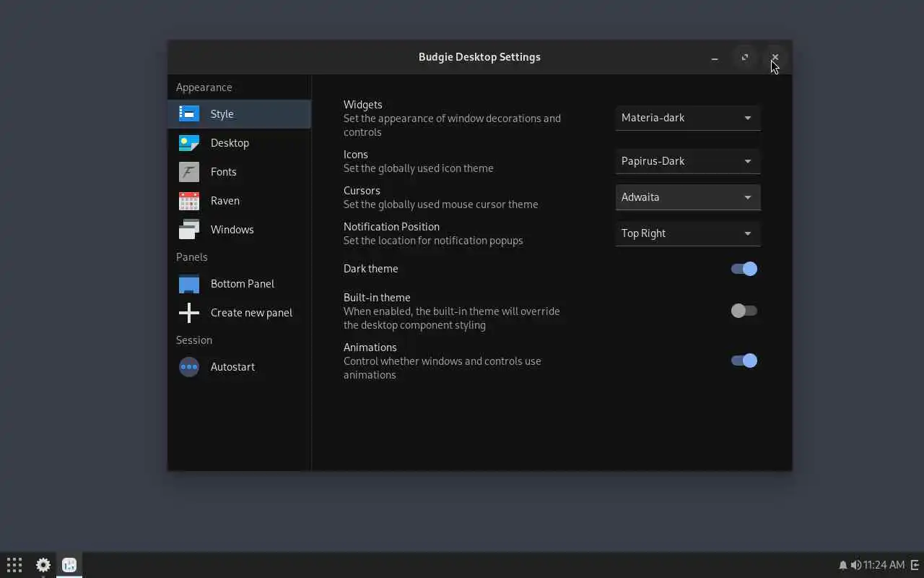This screenshot has height=578, width=924.
Task: Click the Raven calendar icon
Action: tap(189, 201)
